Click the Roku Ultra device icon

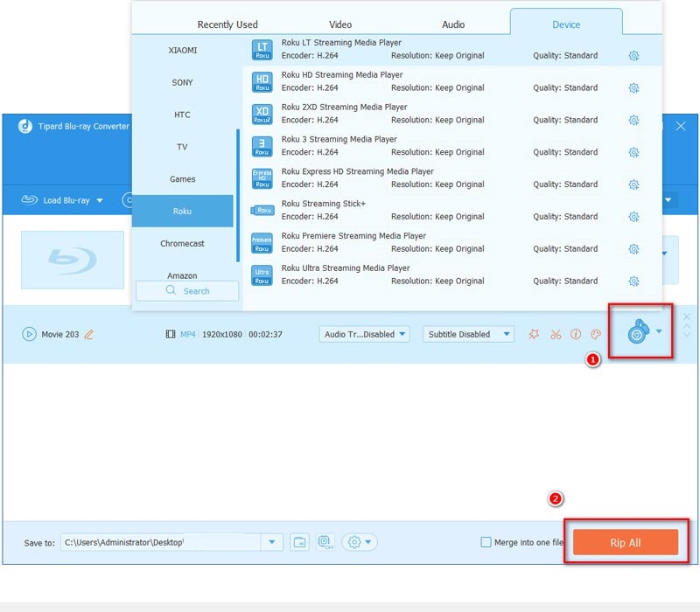coord(262,275)
